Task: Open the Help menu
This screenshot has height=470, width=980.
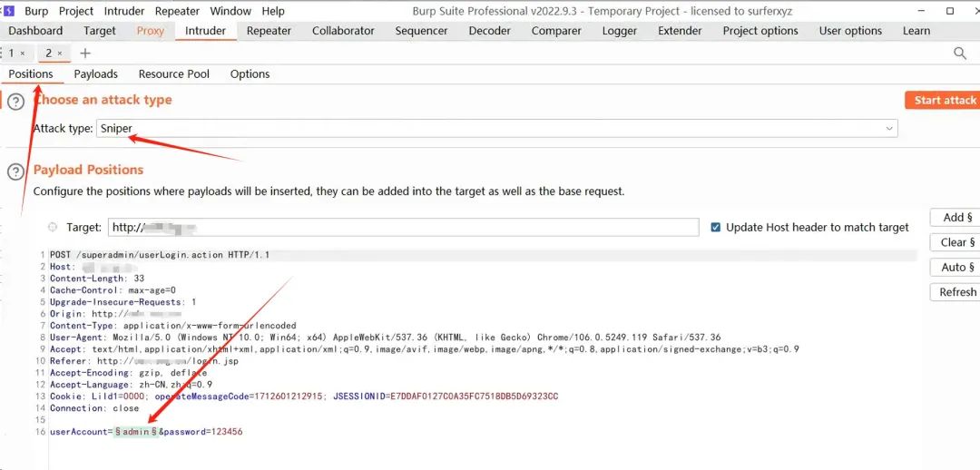Action: (273, 11)
